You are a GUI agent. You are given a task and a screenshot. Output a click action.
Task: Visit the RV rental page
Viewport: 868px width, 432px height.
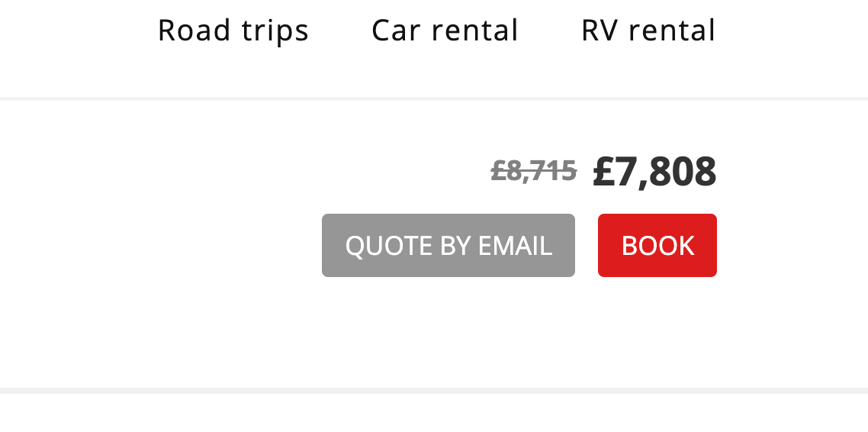(x=648, y=31)
